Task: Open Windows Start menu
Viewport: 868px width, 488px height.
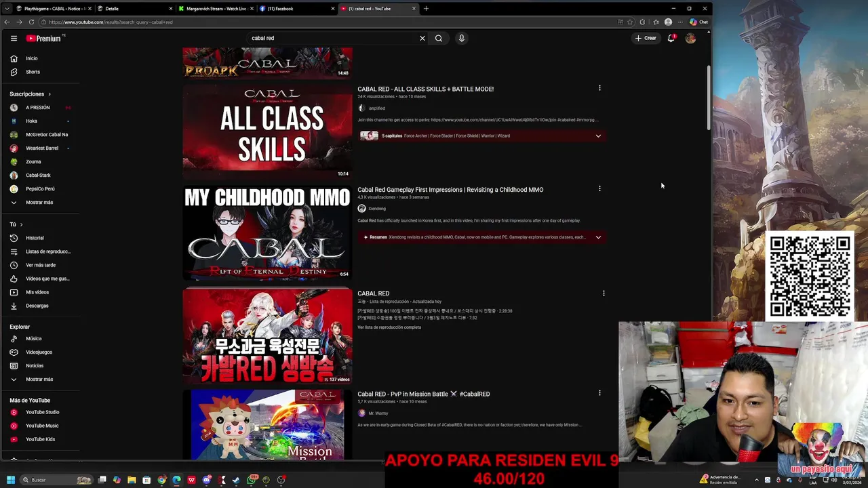Action: (10, 480)
